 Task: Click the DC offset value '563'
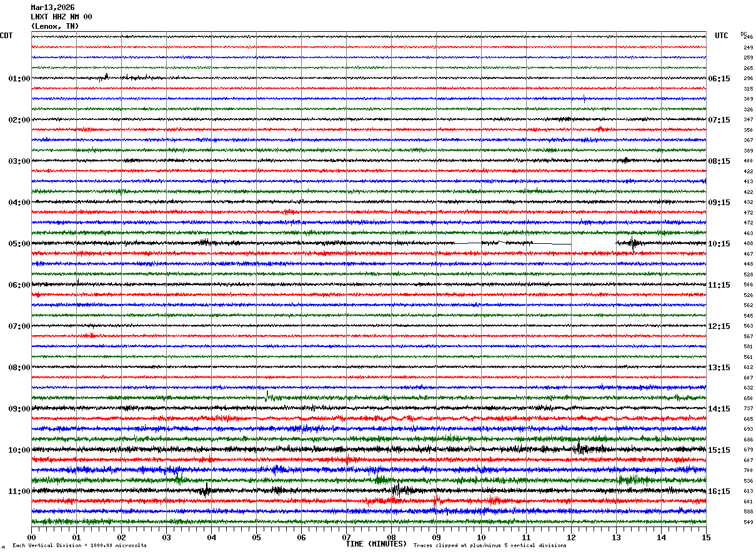click(748, 326)
